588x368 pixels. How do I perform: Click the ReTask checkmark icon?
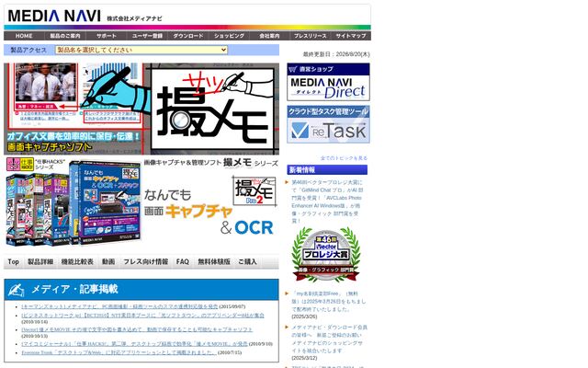point(300,131)
